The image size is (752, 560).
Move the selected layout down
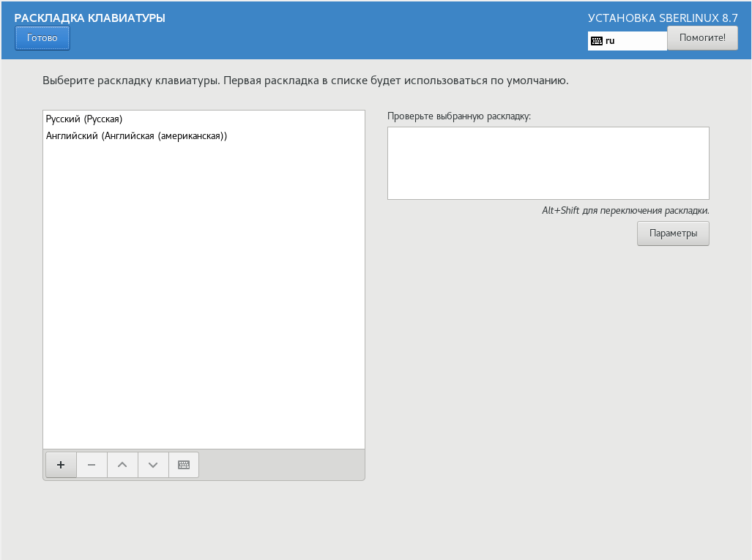click(153, 465)
